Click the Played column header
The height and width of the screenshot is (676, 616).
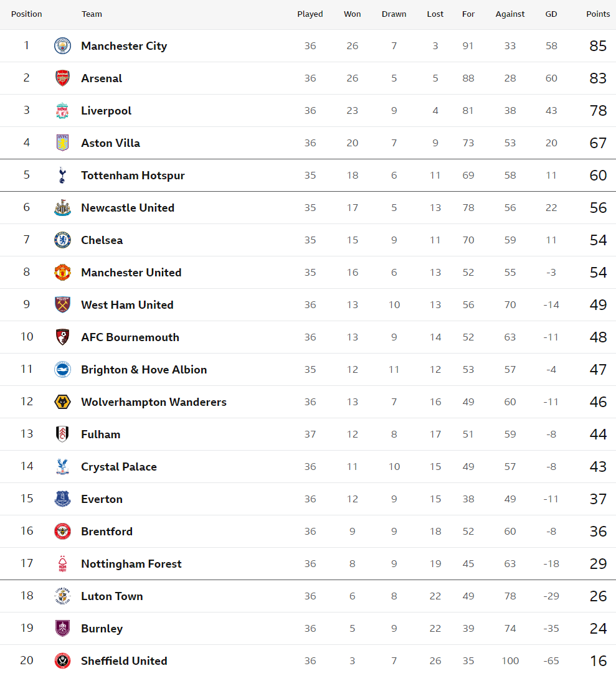pos(310,14)
